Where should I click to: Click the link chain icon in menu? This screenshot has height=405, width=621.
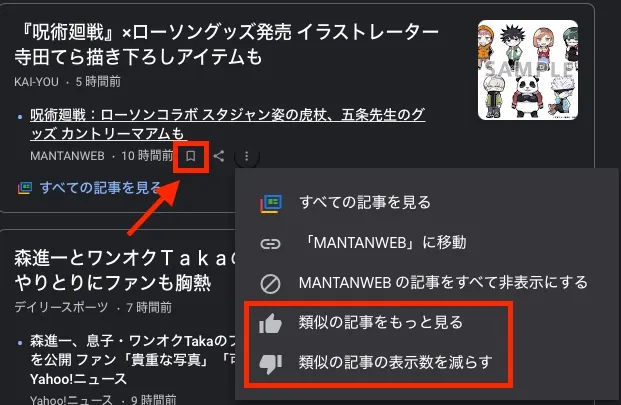tap(270, 243)
